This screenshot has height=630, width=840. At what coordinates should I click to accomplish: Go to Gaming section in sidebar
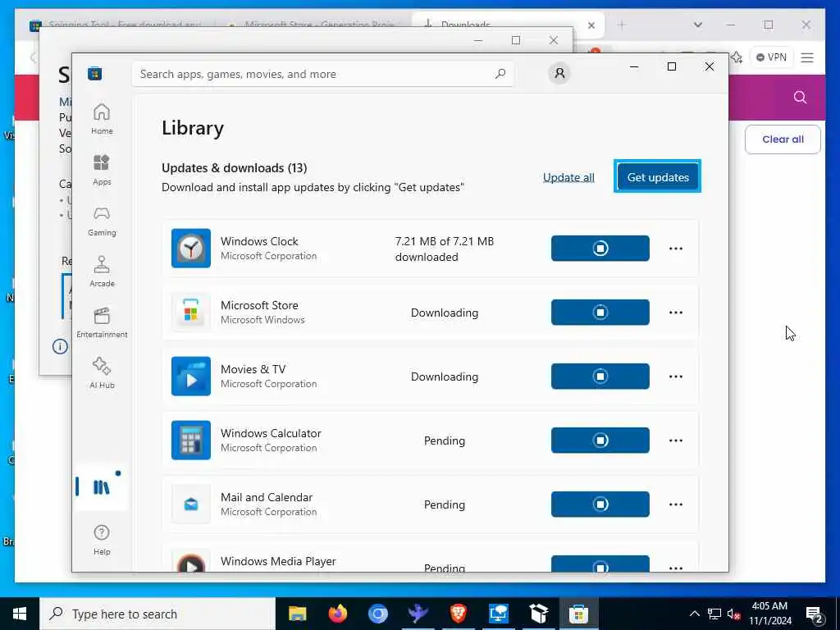click(x=102, y=221)
